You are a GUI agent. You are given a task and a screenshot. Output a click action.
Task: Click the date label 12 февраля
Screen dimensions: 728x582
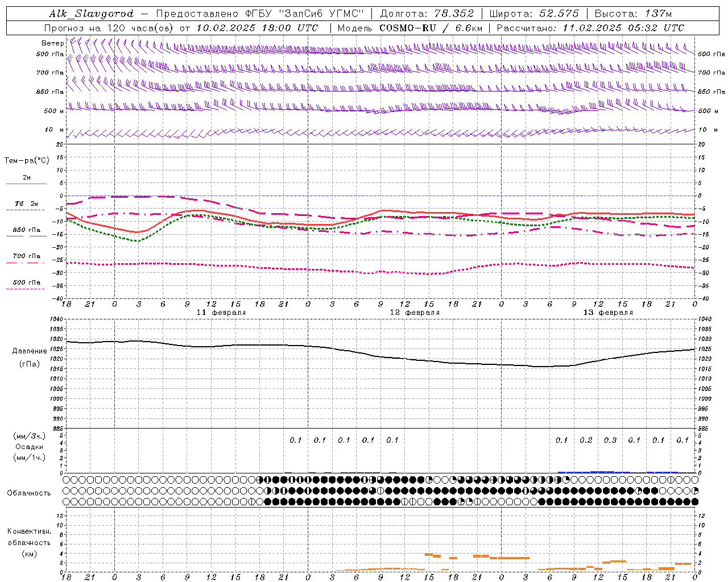click(x=415, y=313)
